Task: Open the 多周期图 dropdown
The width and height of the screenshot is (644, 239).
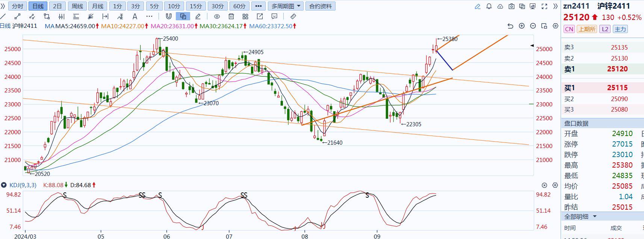Action: point(286,6)
